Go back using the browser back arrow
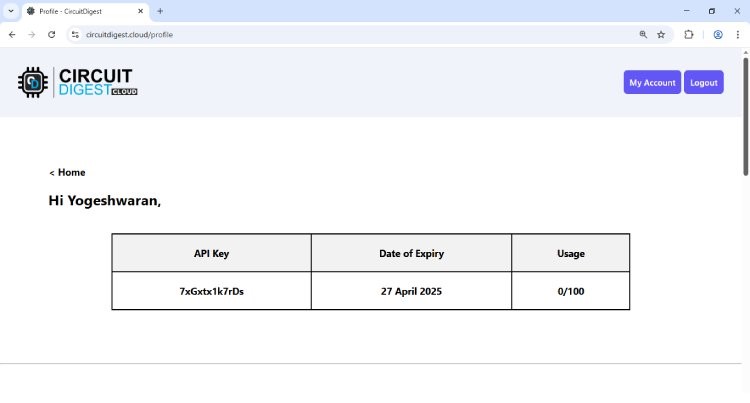This screenshot has height=403, width=750. [x=12, y=34]
